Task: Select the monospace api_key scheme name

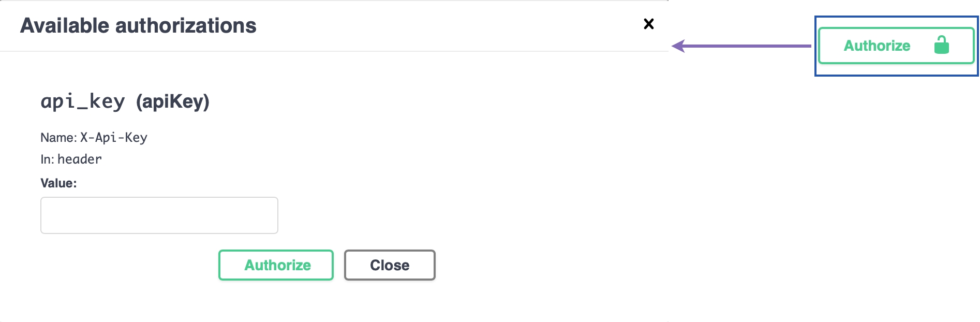Action: [x=83, y=101]
